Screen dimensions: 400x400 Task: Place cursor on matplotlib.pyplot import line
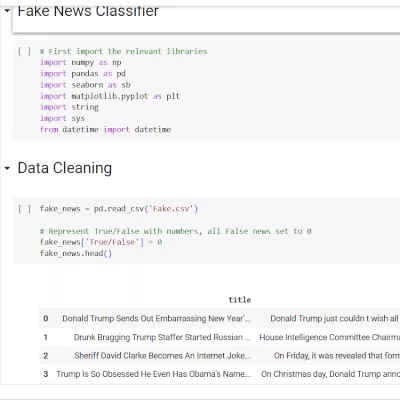point(110,96)
